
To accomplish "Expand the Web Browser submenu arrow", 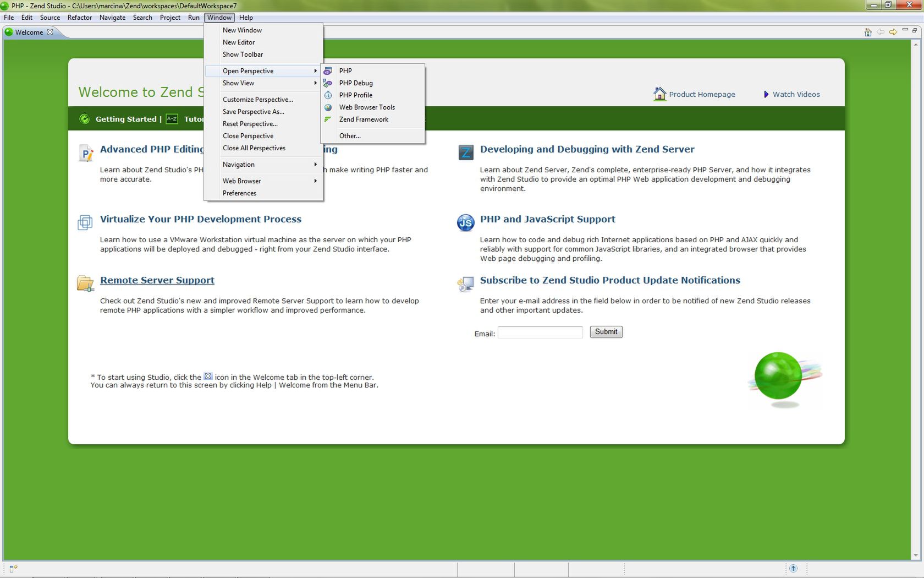I will click(x=315, y=181).
